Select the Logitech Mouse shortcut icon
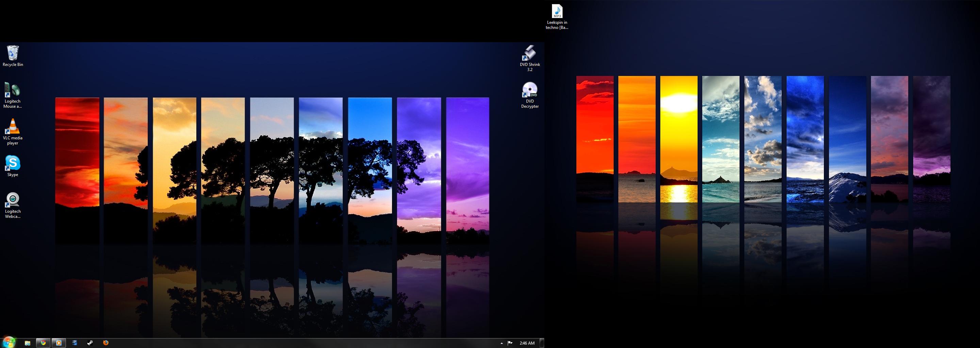 pos(13,95)
